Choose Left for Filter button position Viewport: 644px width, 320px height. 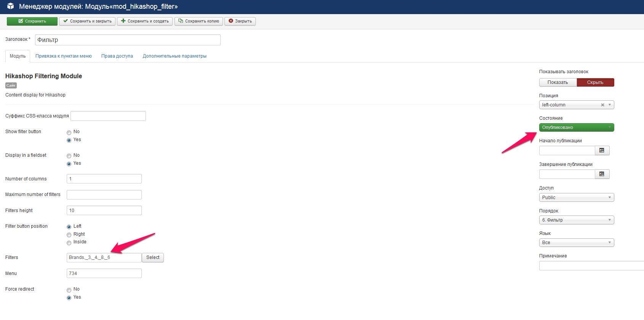point(69,227)
